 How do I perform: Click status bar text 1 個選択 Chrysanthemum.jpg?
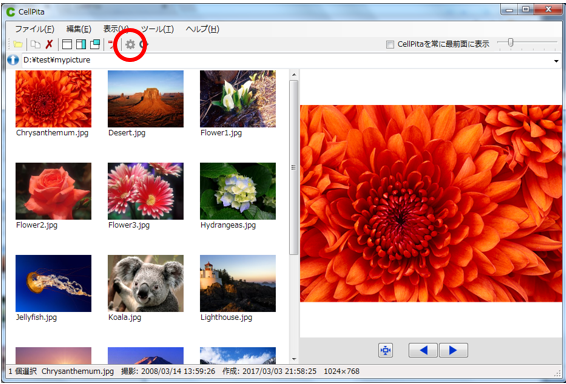point(61,371)
